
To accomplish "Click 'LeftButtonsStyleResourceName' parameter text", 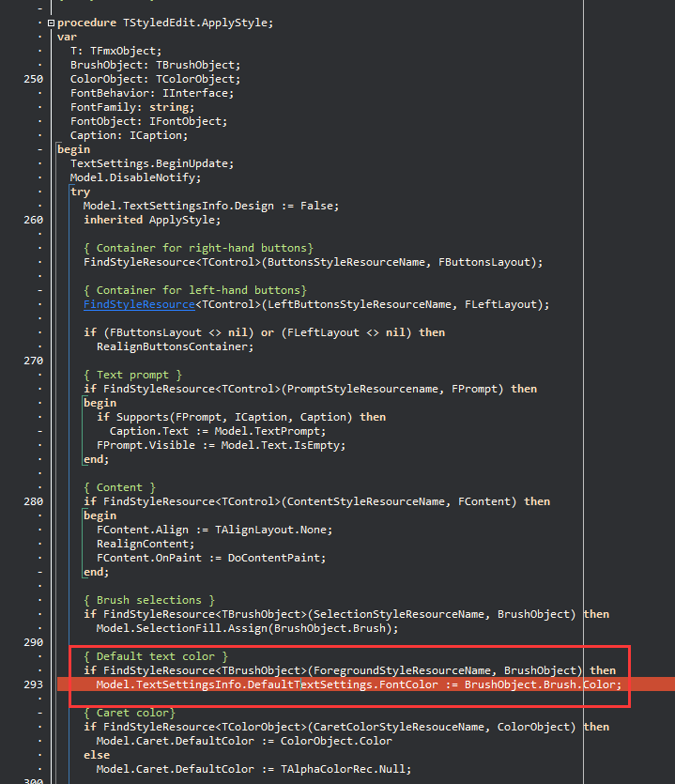I will [360, 304].
